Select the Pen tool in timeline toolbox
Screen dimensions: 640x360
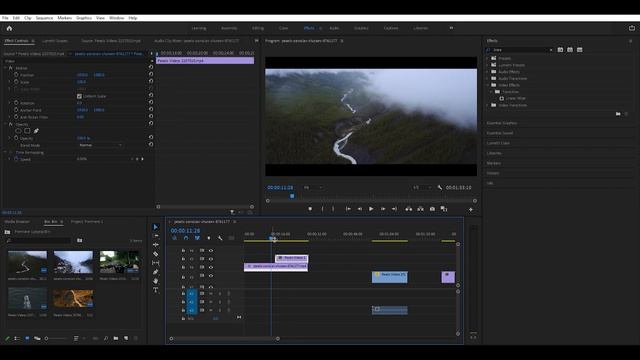point(156,272)
